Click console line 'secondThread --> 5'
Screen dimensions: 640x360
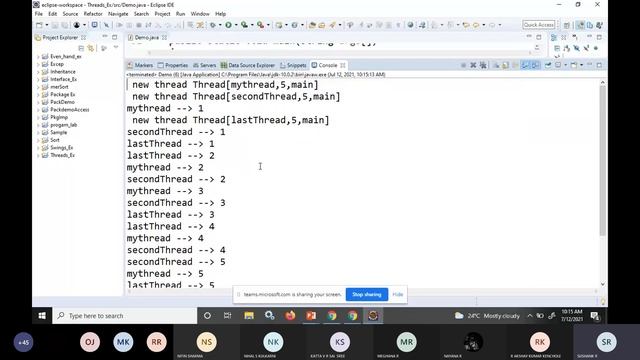(176, 262)
